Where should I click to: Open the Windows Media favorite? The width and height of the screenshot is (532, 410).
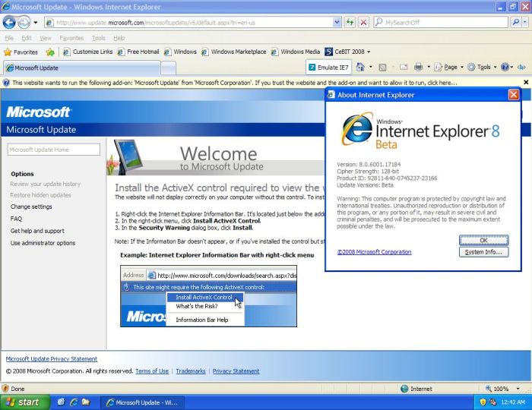coord(296,52)
